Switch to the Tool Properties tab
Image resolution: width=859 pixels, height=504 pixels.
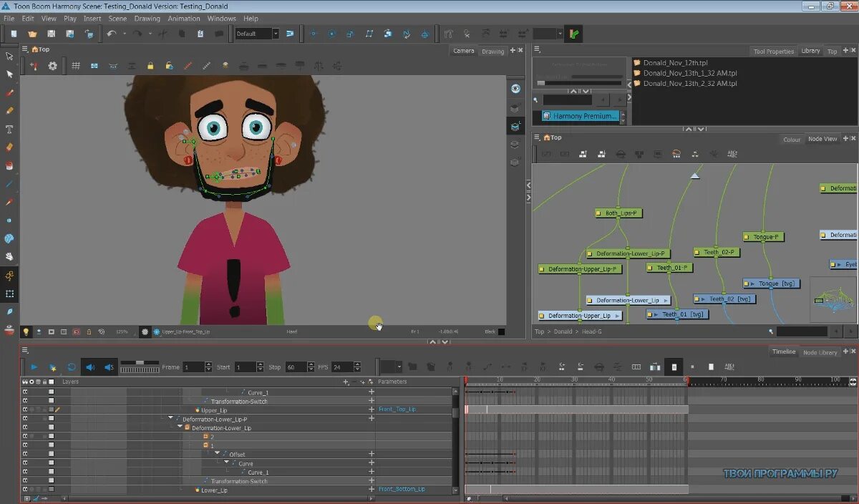click(774, 51)
